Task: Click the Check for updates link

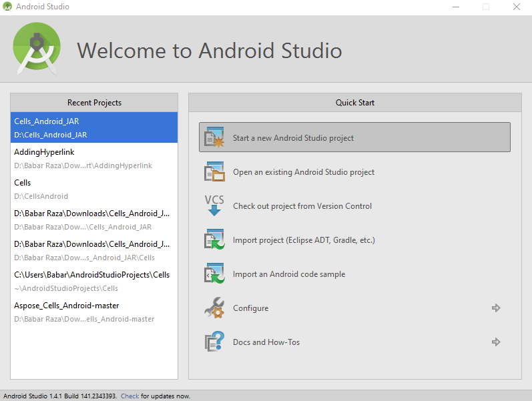Action: pos(129,396)
